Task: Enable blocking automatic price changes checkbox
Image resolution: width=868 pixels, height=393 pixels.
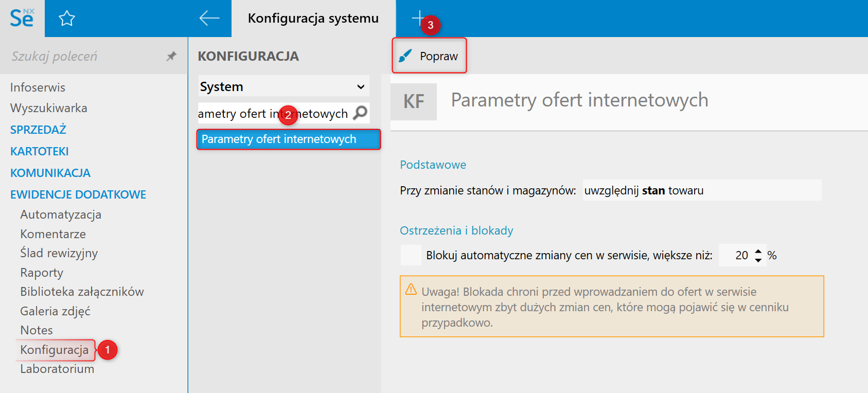Action: pyautogui.click(x=411, y=255)
